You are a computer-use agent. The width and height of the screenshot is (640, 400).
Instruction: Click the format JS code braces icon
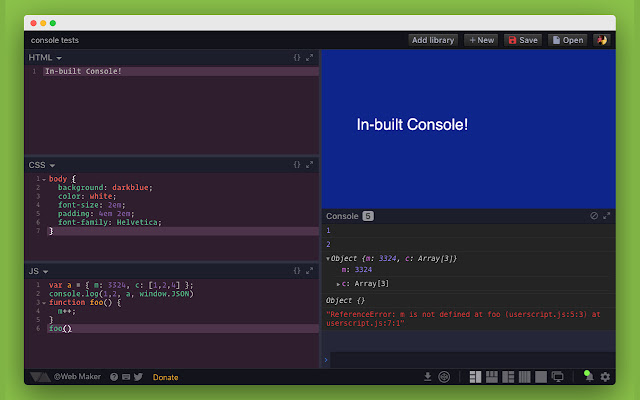pos(297,270)
